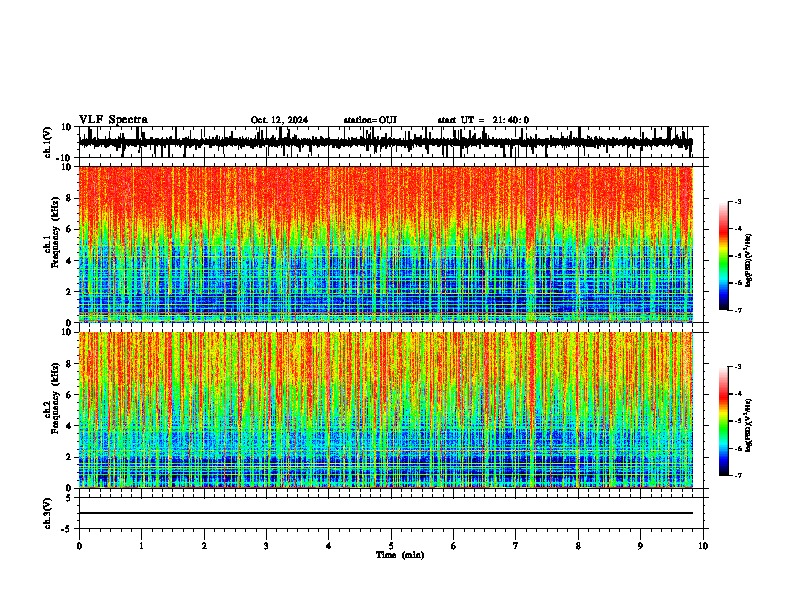
Task: Click the ch.1 voltage waveform trace
Action: (385, 142)
